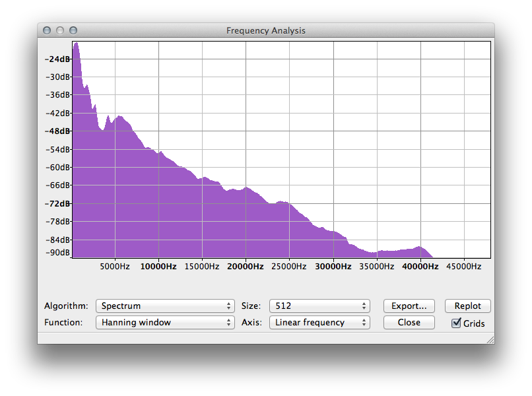
Task: Click the -66dB axis label
Action: tap(57, 185)
